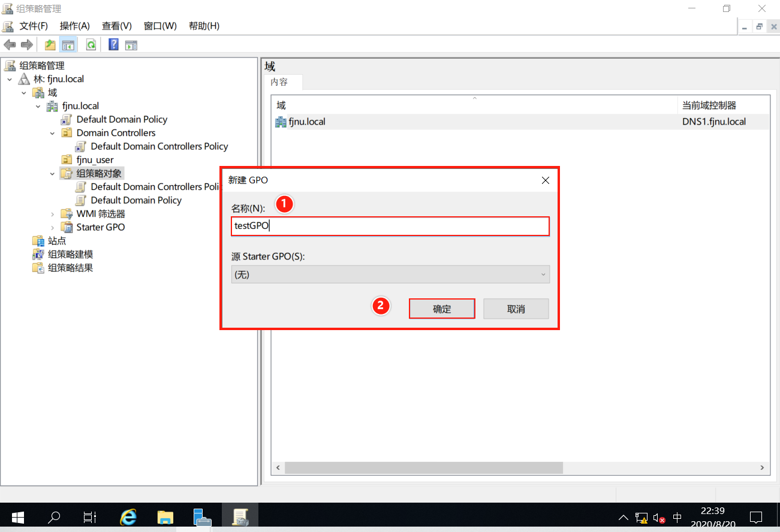Click the forest icon beside 林: fjnu.local
This screenshot has width=780, height=532.
point(24,79)
